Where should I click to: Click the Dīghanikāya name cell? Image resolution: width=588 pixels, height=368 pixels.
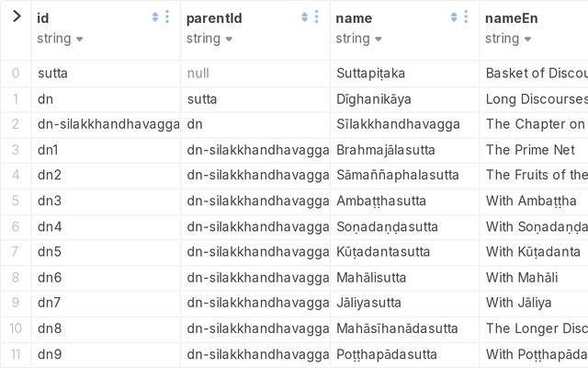click(x=373, y=98)
